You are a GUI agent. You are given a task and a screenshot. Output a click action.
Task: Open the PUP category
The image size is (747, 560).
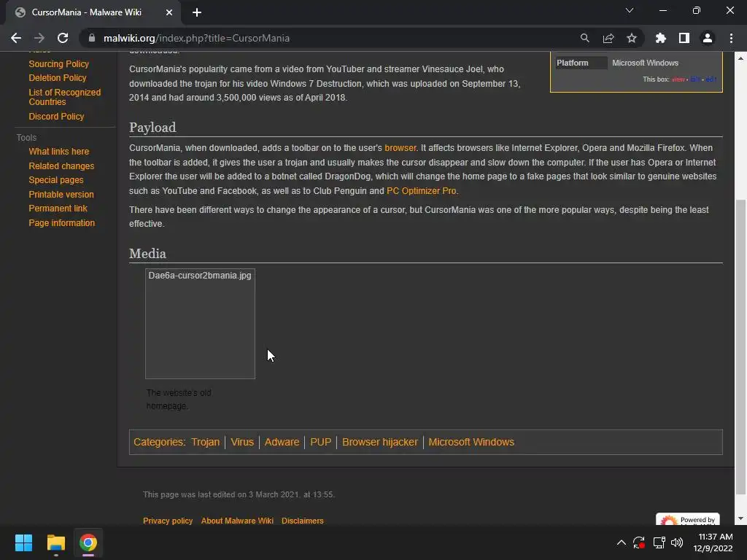[321, 442]
